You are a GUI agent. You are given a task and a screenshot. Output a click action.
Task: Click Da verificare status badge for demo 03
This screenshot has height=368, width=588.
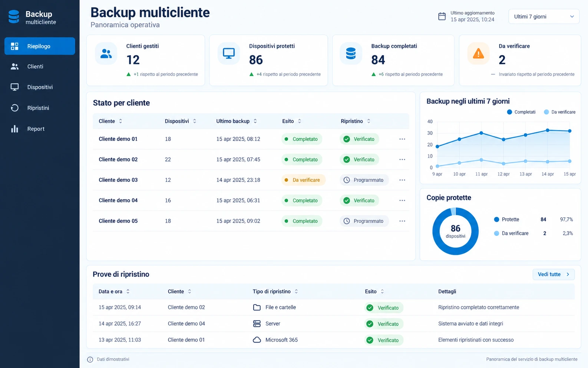coord(303,180)
